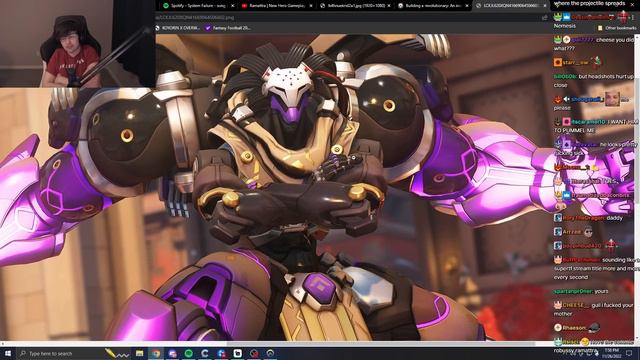Open the Windows Start menu

pos(7,353)
